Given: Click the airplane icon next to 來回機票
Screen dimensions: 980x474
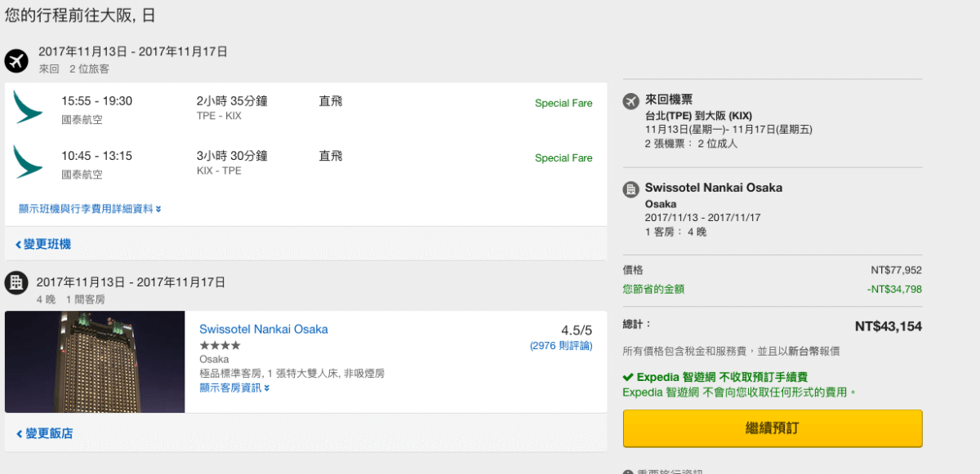Looking at the screenshot, I should [630, 101].
